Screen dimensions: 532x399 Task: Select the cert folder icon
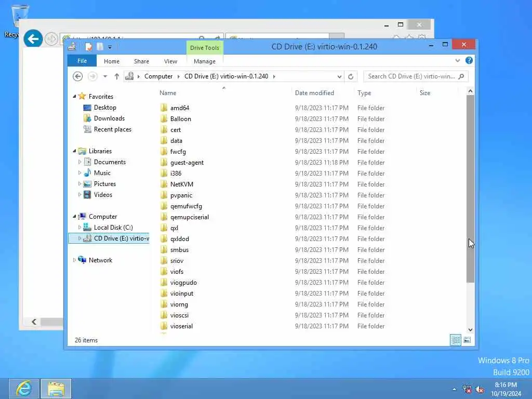click(x=164, y=129)
